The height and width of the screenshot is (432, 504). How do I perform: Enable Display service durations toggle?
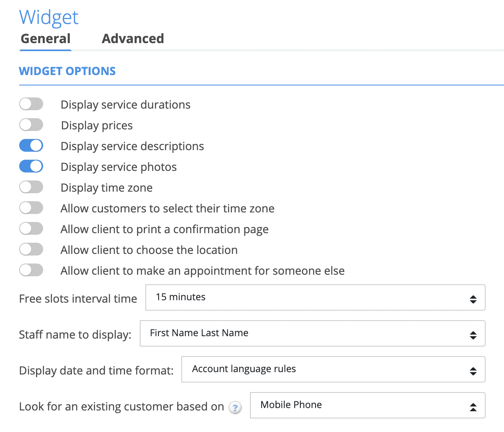tap(31, 104)
